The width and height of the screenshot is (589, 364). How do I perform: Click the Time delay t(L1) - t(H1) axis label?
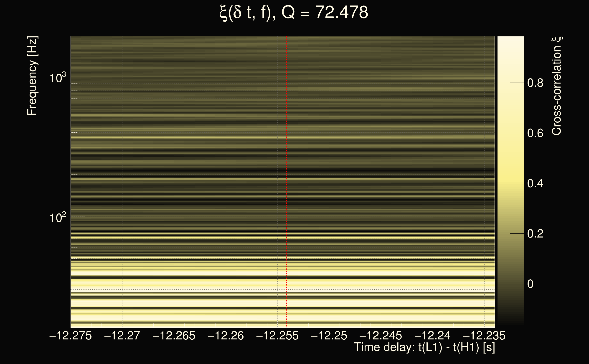424,347
